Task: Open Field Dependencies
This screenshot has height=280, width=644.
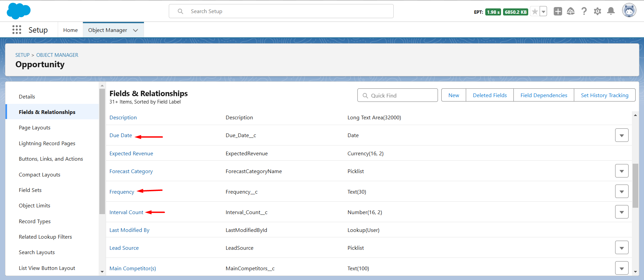Action: coord(544,95)
